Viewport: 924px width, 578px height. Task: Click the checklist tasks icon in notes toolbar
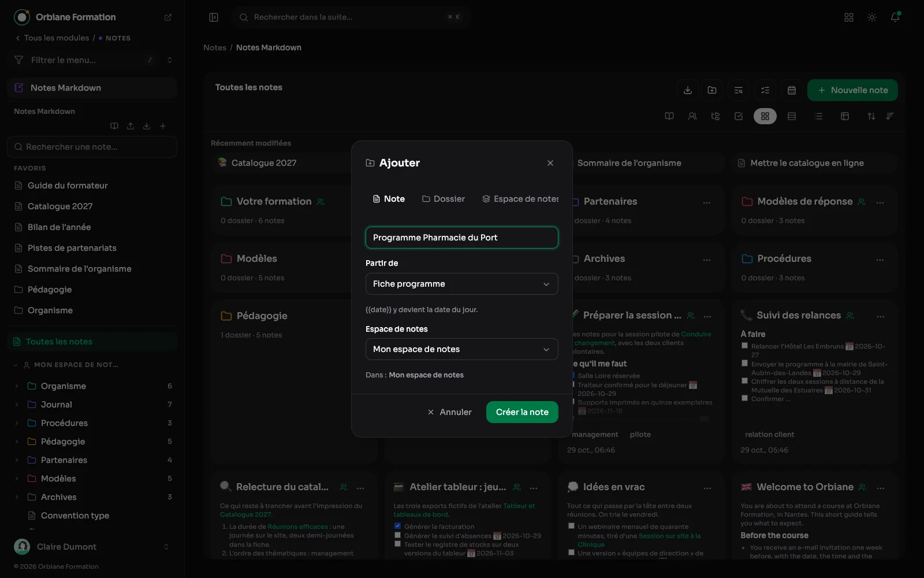tap(765, 90)
